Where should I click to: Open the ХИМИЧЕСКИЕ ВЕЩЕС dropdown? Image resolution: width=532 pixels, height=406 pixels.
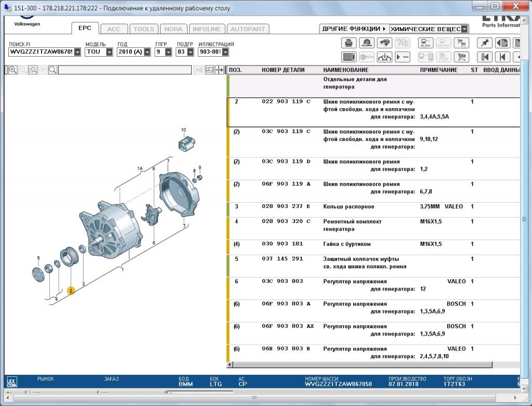coord(464,29)
